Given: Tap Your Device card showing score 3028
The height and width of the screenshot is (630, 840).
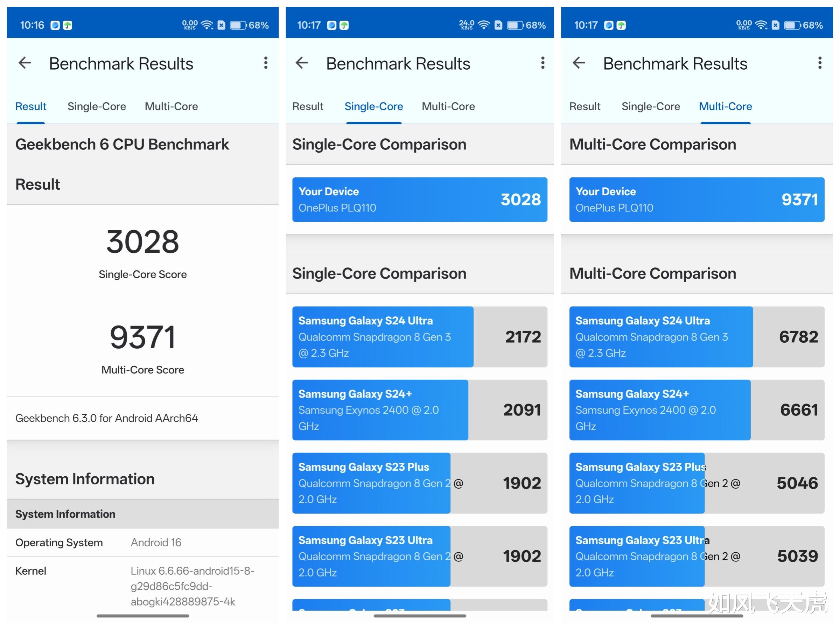Looking at the screenshot, I should click(420, 199).
